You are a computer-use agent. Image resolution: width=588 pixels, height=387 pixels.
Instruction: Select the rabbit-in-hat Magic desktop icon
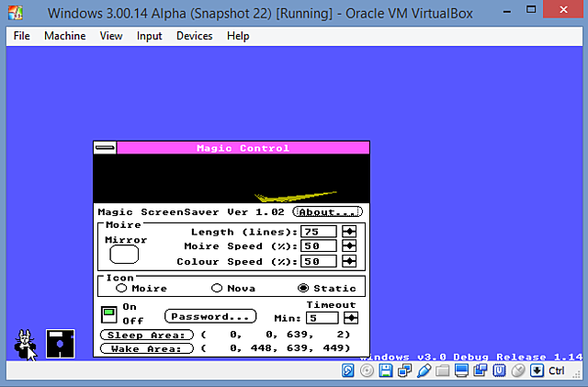coord(26,345)
